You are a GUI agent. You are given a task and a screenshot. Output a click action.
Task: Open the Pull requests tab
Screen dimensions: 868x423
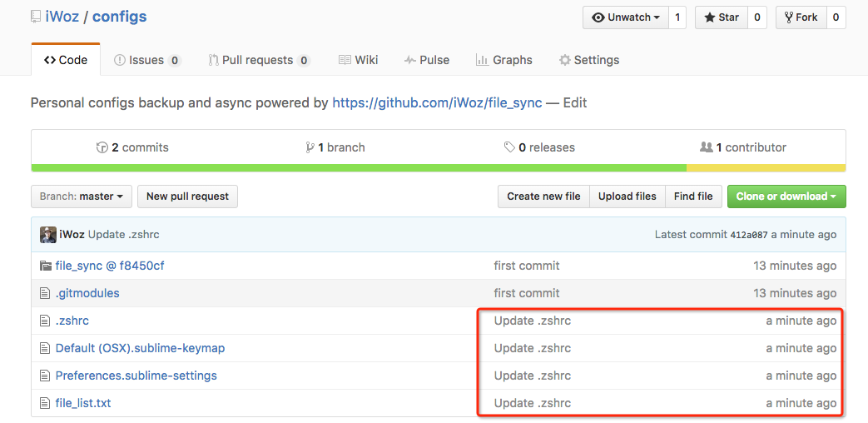[x=259, y=60]
